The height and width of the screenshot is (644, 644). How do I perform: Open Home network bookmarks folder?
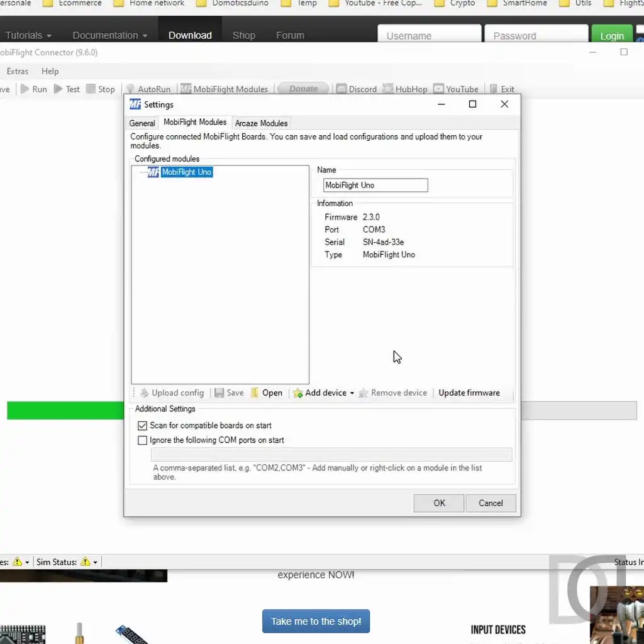[148, 4]
